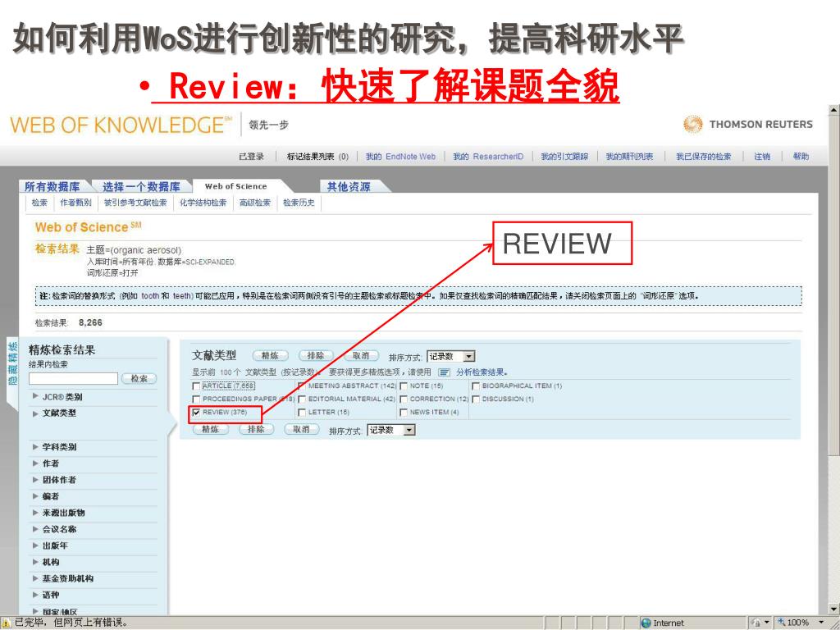Click the 注销 logout link
Viewport: 840px width, 630px height.
(762, 157)
